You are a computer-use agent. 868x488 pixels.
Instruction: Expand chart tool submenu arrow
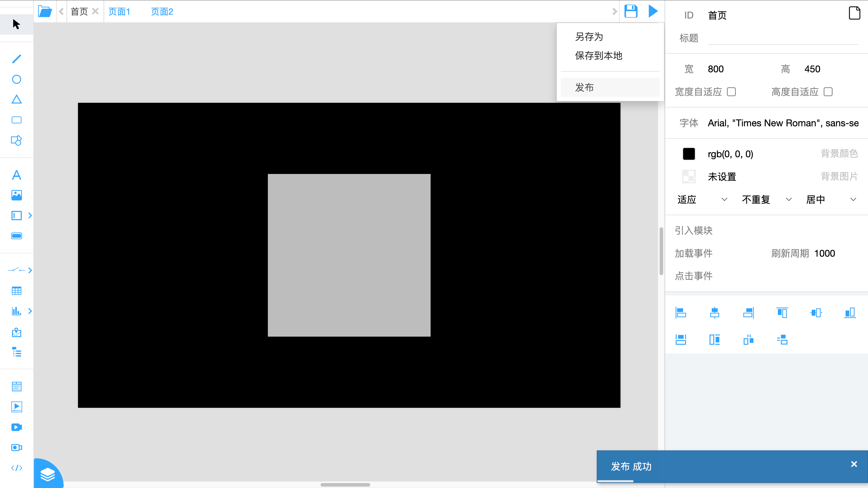(30, 311)
